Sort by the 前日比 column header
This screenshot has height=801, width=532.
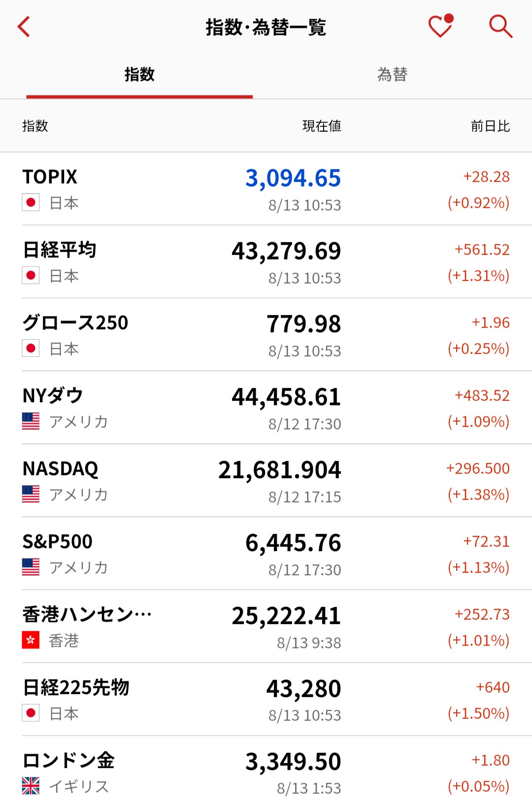pyautogui.click(x=490, y=126)
